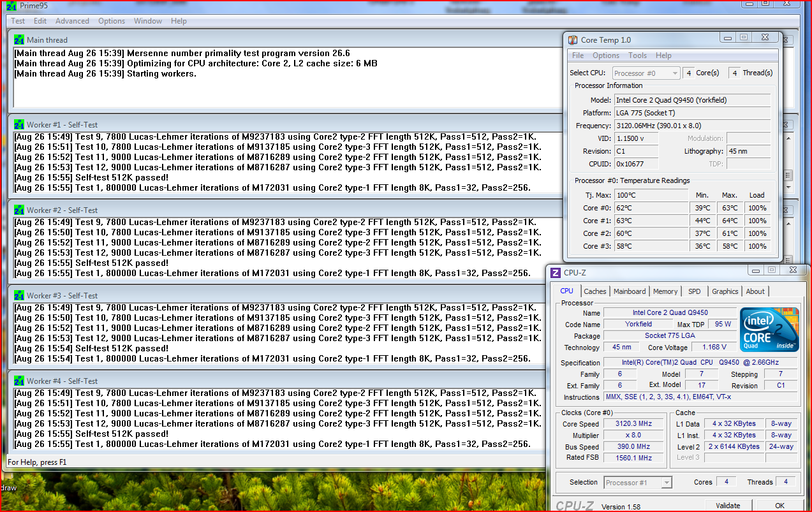
Task: Click the Worker #4 window icon
Action: coord(19,381)
